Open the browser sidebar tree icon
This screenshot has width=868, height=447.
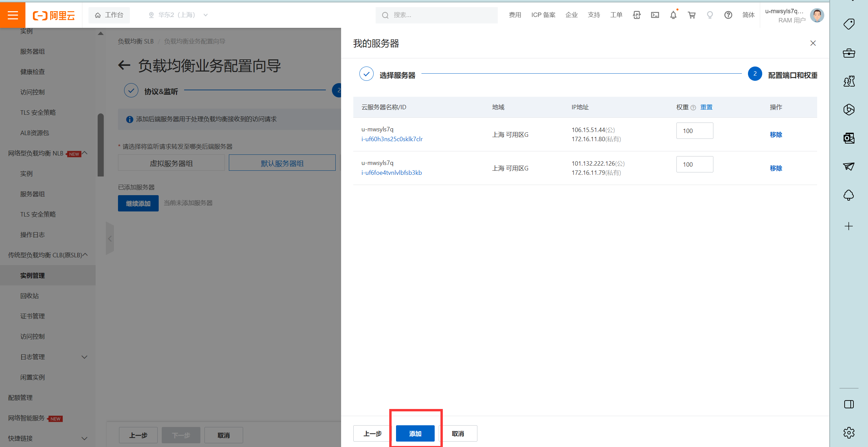point(849,195)
